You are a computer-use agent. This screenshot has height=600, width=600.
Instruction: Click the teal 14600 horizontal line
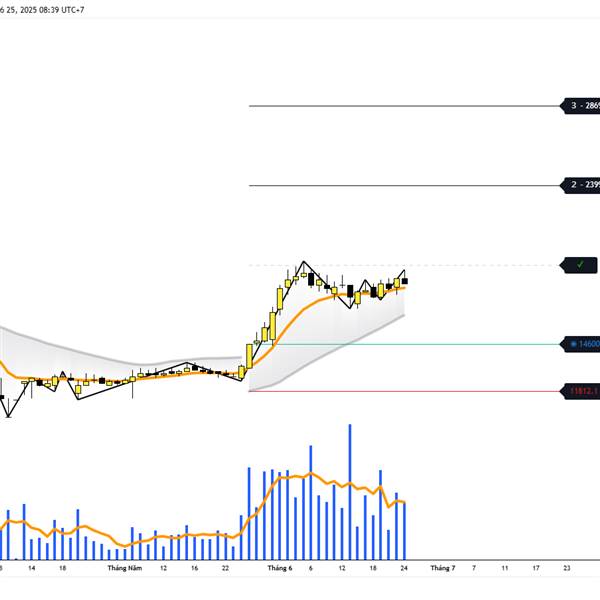pos(406,344)
